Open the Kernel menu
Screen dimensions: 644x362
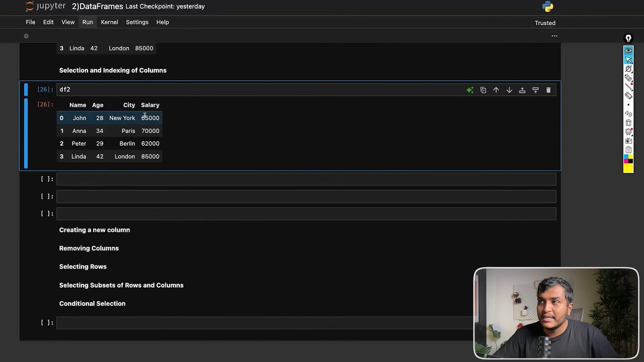[109, 22]
